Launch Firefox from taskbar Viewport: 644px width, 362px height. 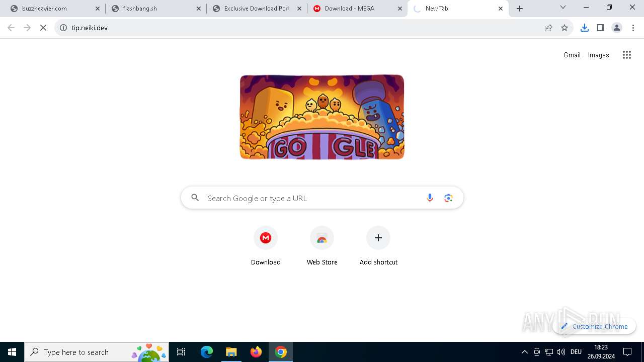(256, 352)
